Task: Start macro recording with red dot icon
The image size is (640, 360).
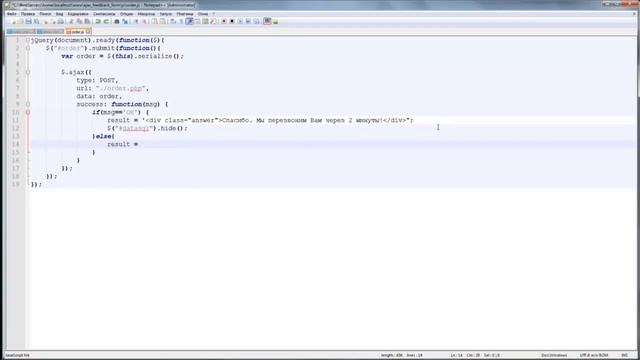Action: 224,21
